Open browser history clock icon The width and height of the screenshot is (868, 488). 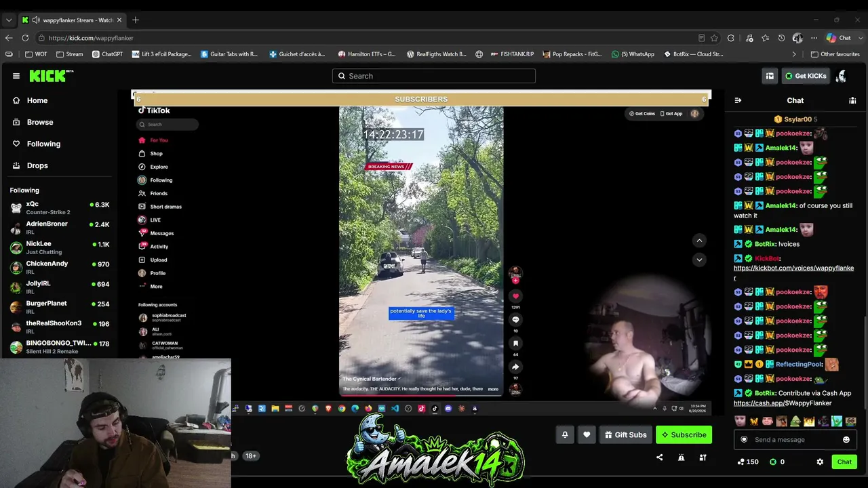click(782, 38)
